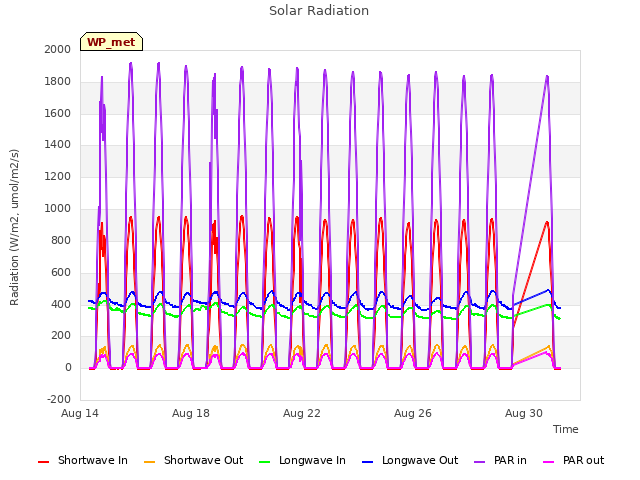Click the 600 y-axis tick label
Image resolution: width=640 pixels, height=480 pixels.
point(61,272)
